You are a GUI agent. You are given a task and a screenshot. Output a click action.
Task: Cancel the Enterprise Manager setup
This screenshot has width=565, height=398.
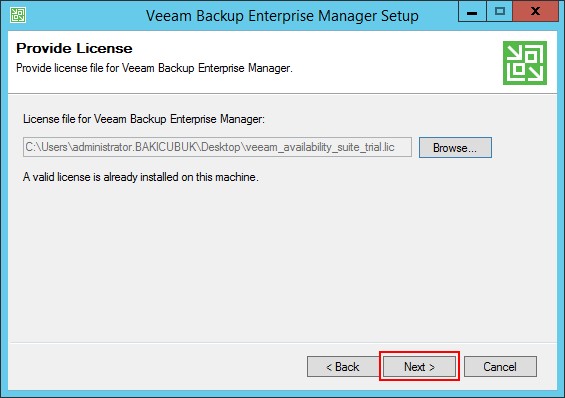click(500, 367)
